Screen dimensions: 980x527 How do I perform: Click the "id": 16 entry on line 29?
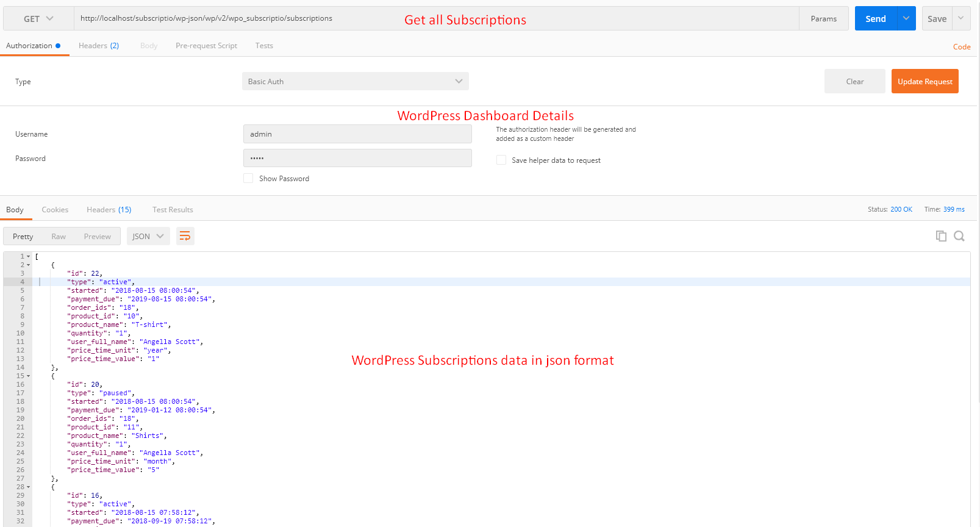pos(85,496)
